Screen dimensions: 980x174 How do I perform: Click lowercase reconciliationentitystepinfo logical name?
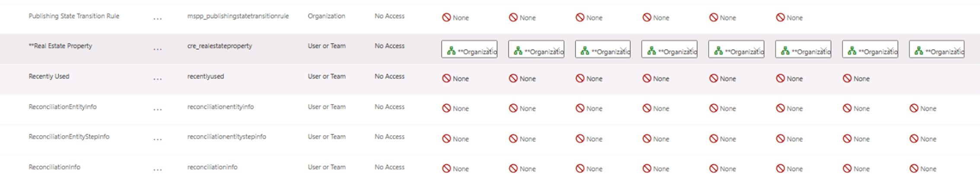click(x=227, y=136)
